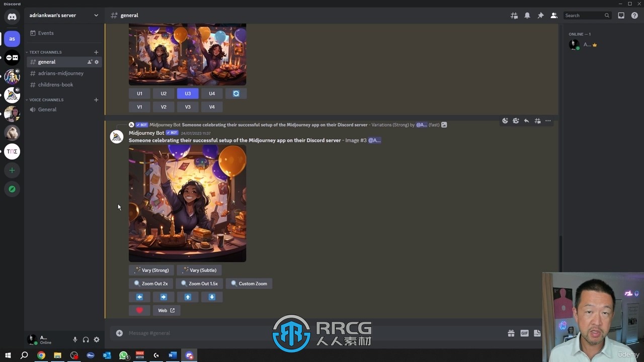This screenshot has height=362, width=644.
Task: Open GIF picker button
Action: 524,333
